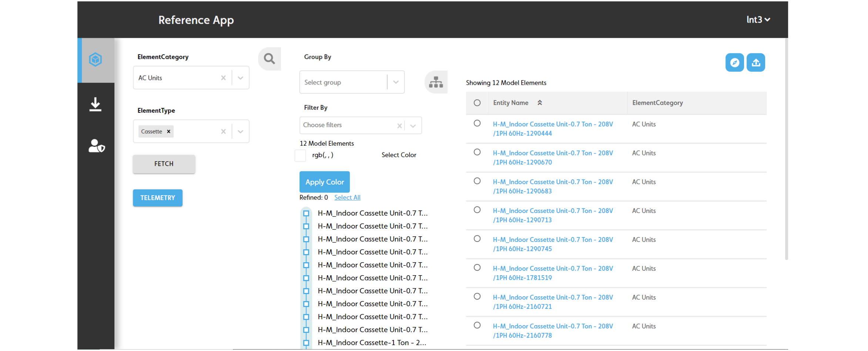Clear the AC Units ElementCategory selection

[x=223, y=78]
